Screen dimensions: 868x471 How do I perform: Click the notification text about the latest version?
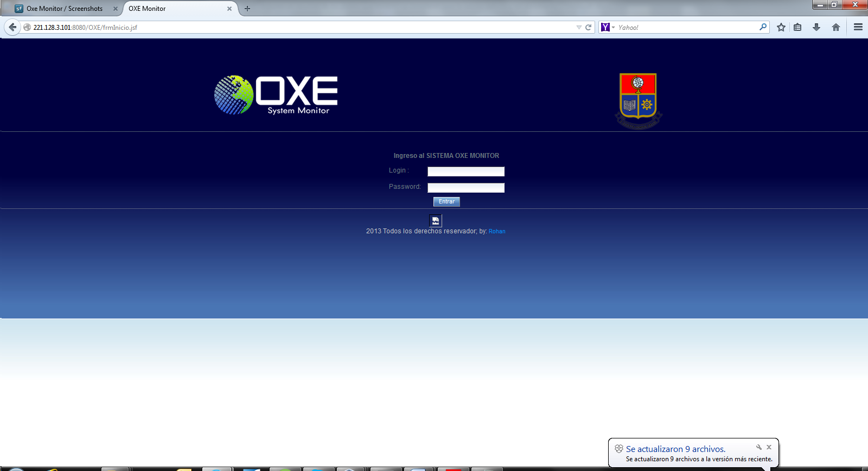pyautogui.click(x=699, y=459)
